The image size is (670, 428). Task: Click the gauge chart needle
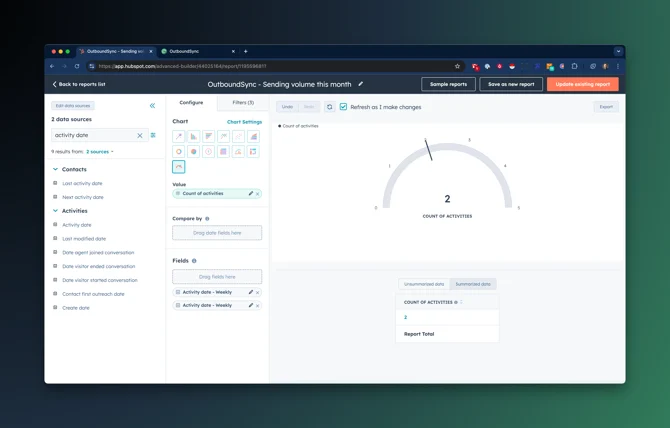click(429, 150)
